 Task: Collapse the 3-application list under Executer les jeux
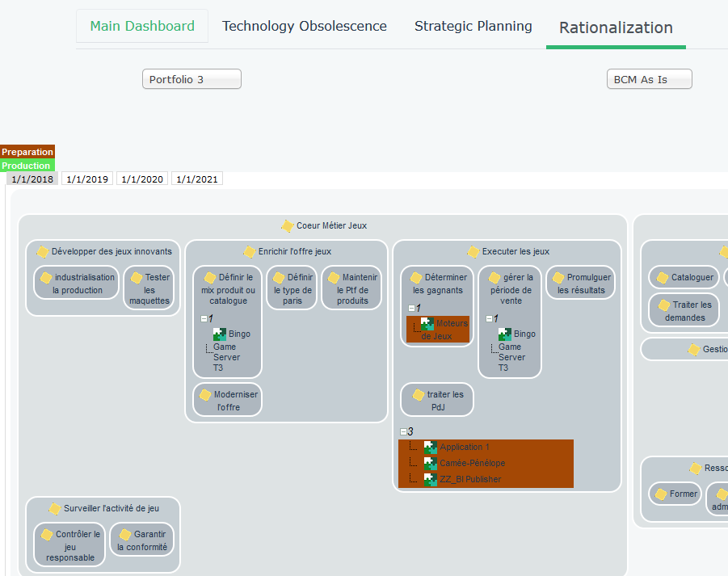403,432
